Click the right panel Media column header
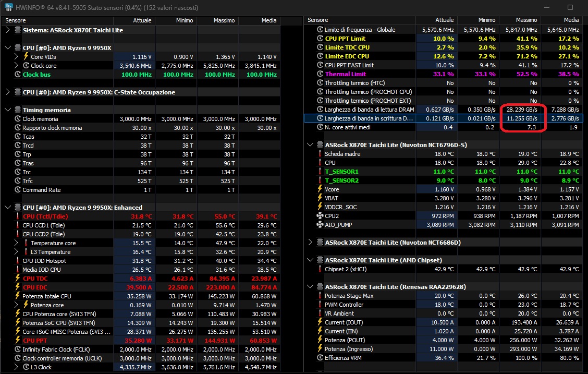Viewport: 588px width, 374px height. (x=562, y=20)
